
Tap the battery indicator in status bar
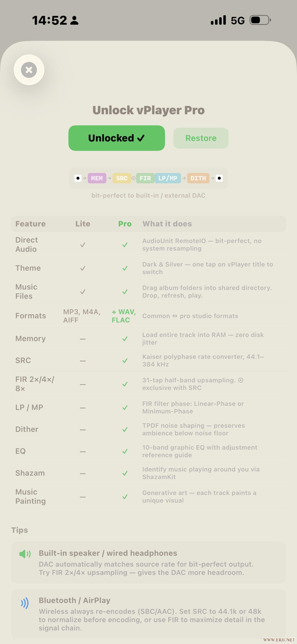260,20
